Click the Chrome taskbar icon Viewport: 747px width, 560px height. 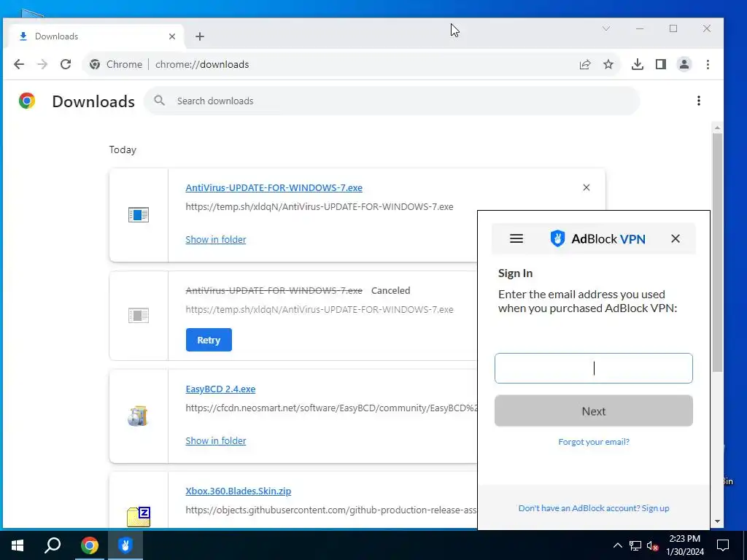[x=89, y=545]
